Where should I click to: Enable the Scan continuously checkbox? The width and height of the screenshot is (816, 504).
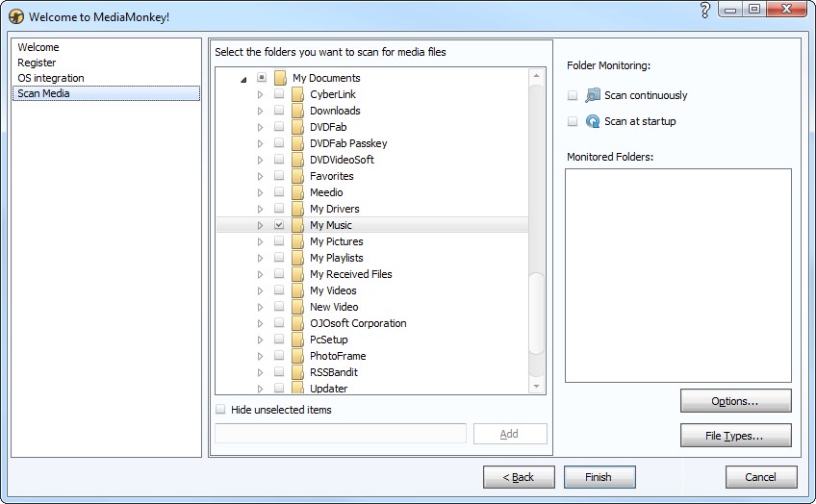pyautogui.click(x=573, y=95)
